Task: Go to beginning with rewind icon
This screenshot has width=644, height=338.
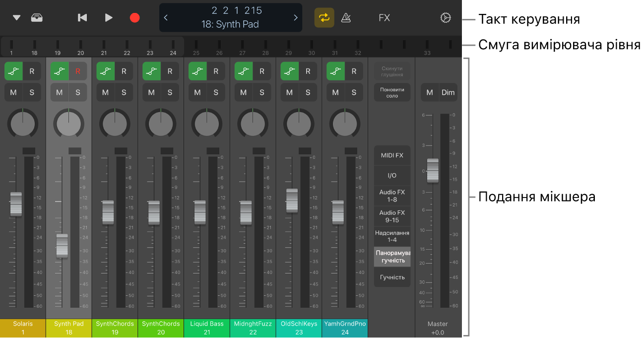Action: 82,18
